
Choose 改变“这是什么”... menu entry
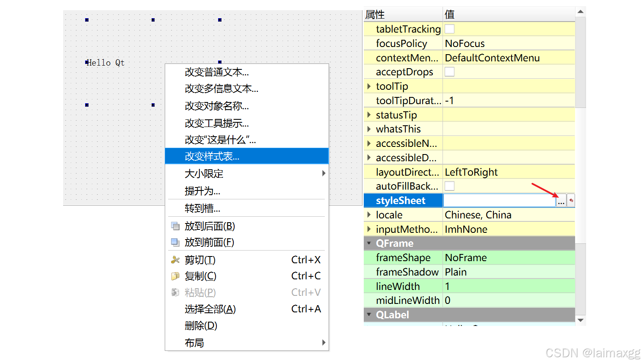pyautogui.click(x=247, y=140)
